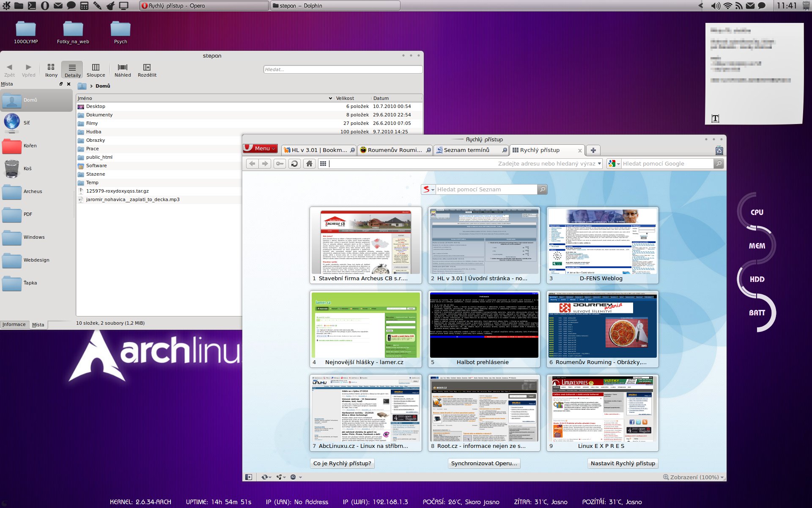Sort by the Jméno column header
The width and height of the screenshot is (812, 508).
[x=205, y=98]
